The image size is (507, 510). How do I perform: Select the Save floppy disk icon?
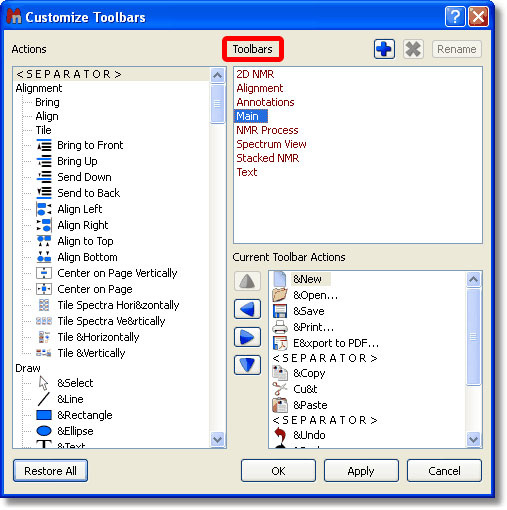(x=280, y=311)
